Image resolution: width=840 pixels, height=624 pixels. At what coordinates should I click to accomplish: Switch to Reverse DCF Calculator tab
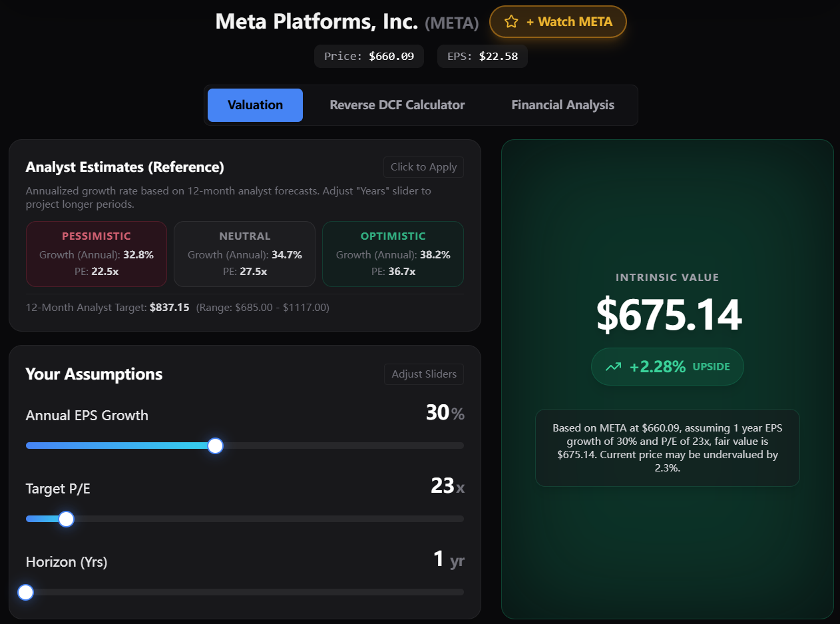click(397, 105)
